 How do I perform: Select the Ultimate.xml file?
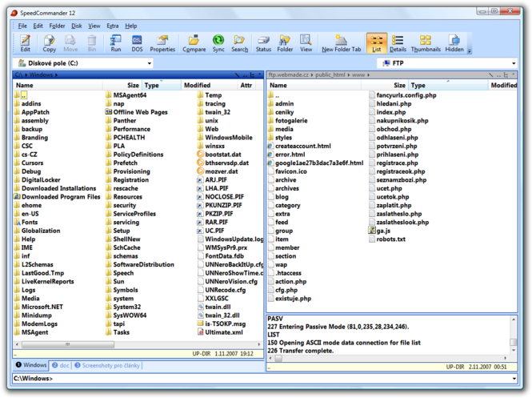click(221, 332)
